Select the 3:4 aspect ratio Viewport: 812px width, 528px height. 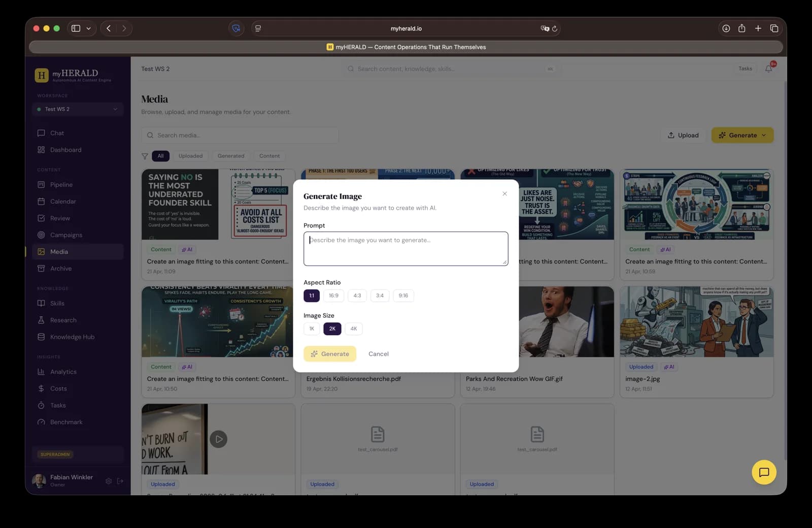tap(380, 295)
